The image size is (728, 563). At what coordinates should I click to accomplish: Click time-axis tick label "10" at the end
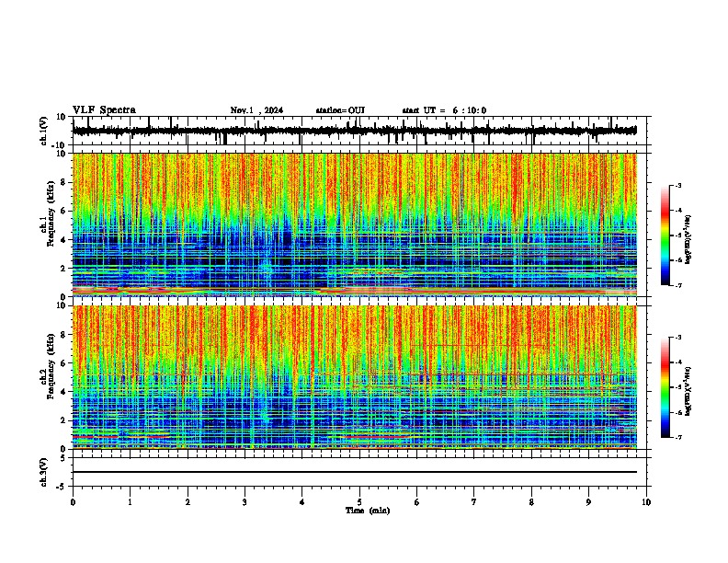coord(646,502)
